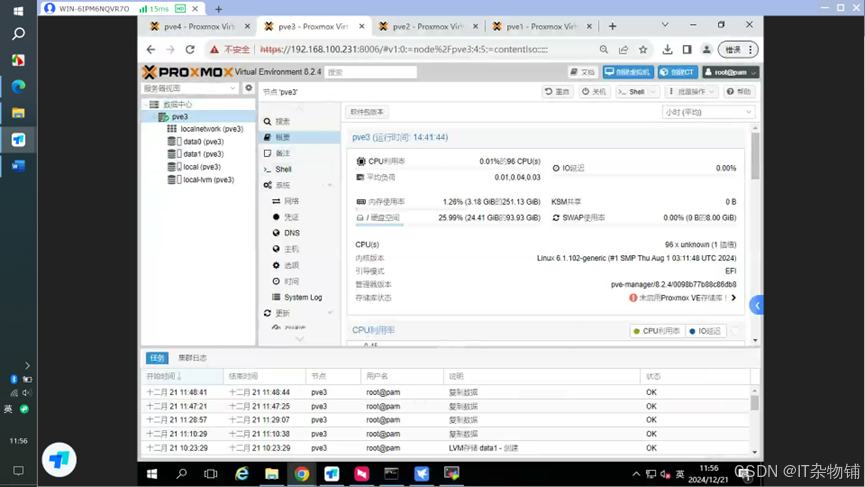The image size is (865, 487).
Task: Share this page icon in address bar
Action: click(623, 50)
